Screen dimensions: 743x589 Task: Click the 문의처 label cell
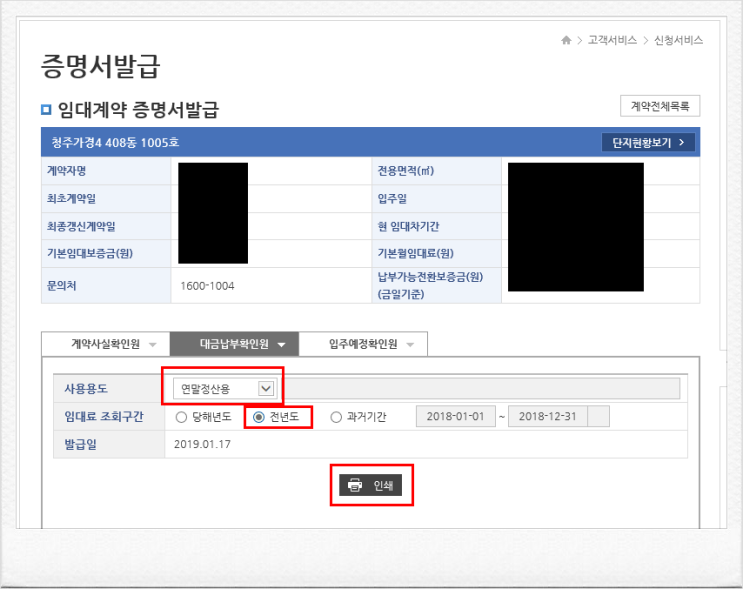106,285
